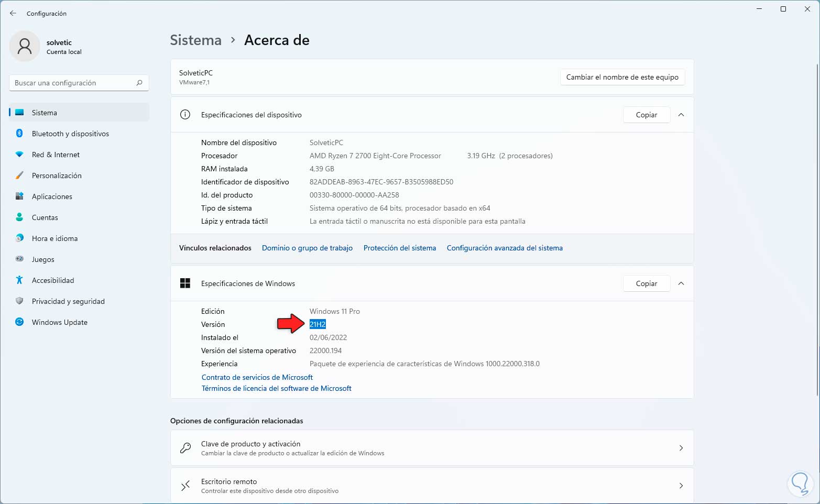Copy the device specifications

coord(647,115)
